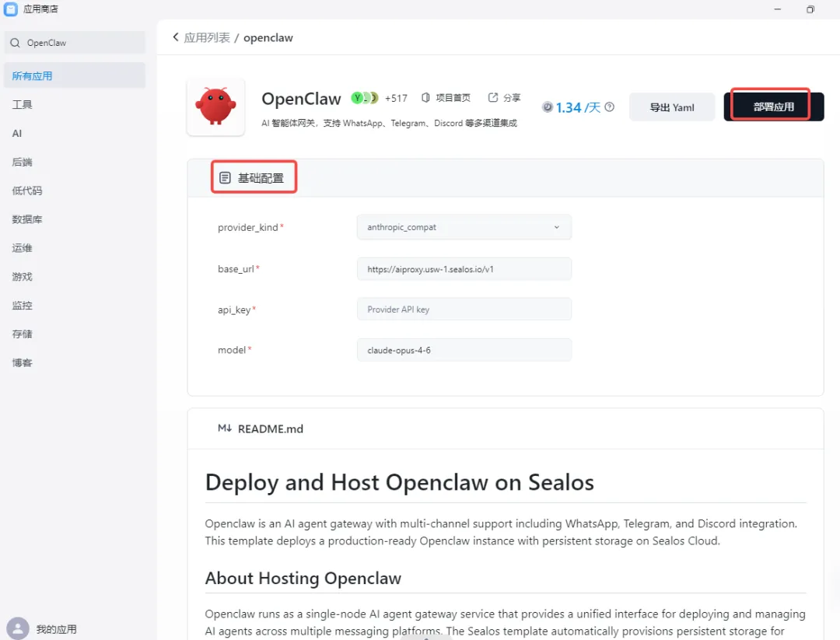This screenshot has width=840, height=640.
Task: Focus the model input field
Action: (x=464, y=350)
